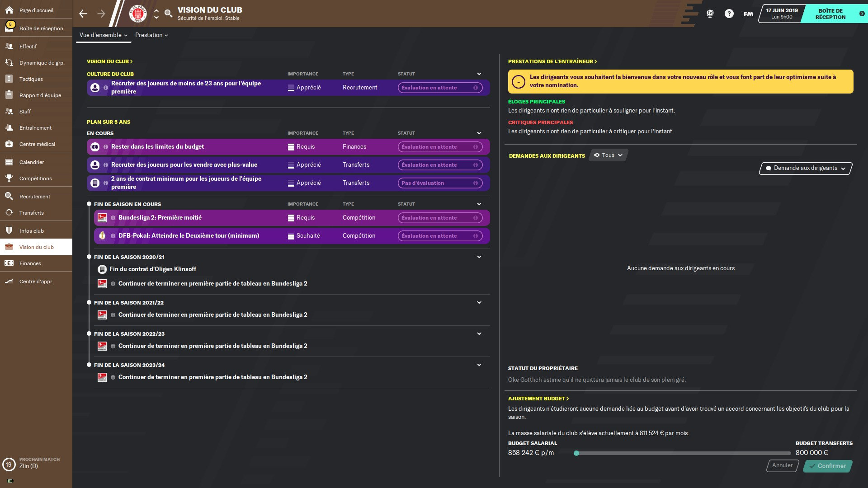The image size is (868, 488).
Task: Toggle the Tous eye filter
Action: point(608,155)
